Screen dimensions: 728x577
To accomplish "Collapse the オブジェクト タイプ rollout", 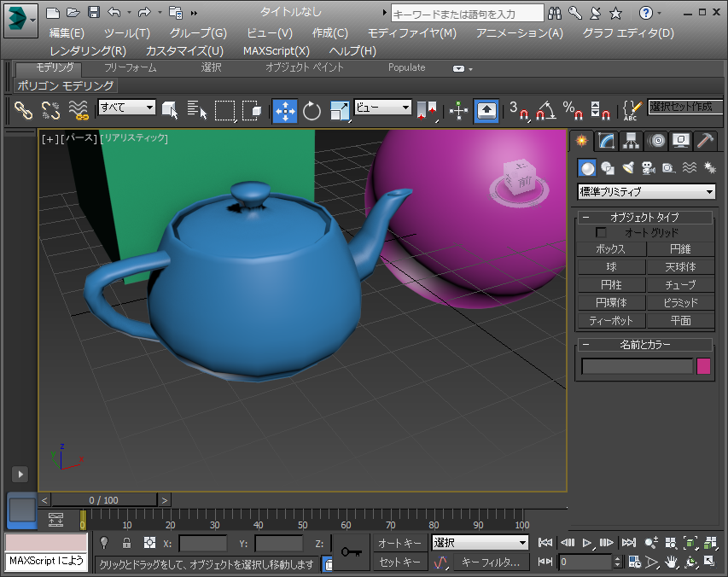I will click(585, 218).
